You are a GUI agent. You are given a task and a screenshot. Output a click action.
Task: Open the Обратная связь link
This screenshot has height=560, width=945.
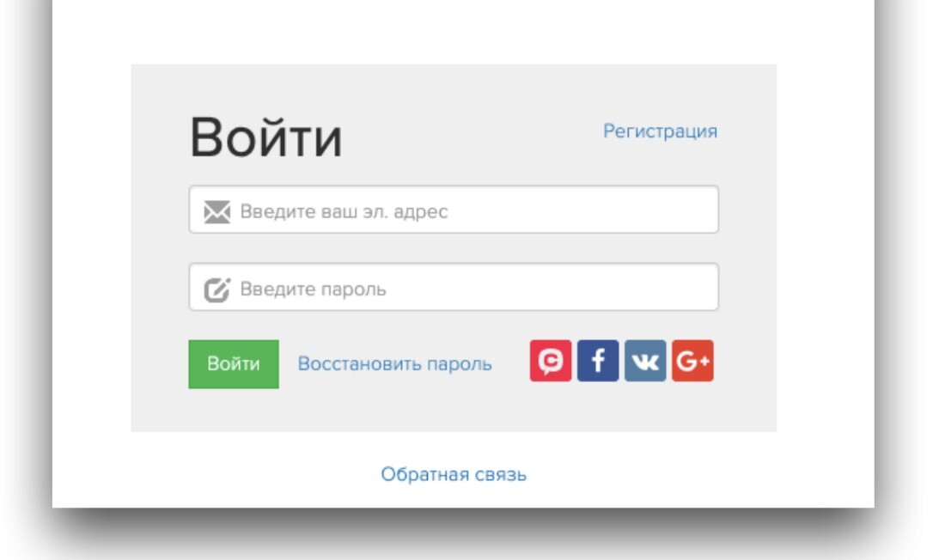(x=454, y=474)
